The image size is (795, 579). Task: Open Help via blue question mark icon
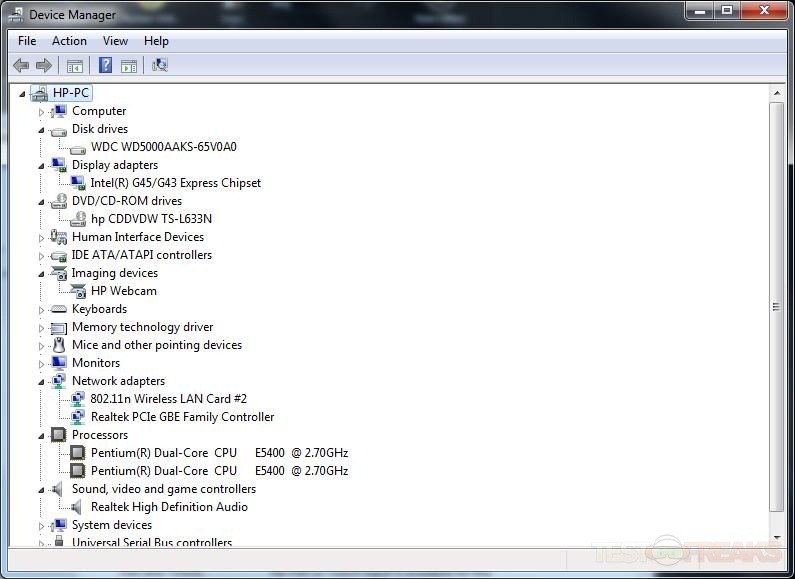(x=105, y=66)
